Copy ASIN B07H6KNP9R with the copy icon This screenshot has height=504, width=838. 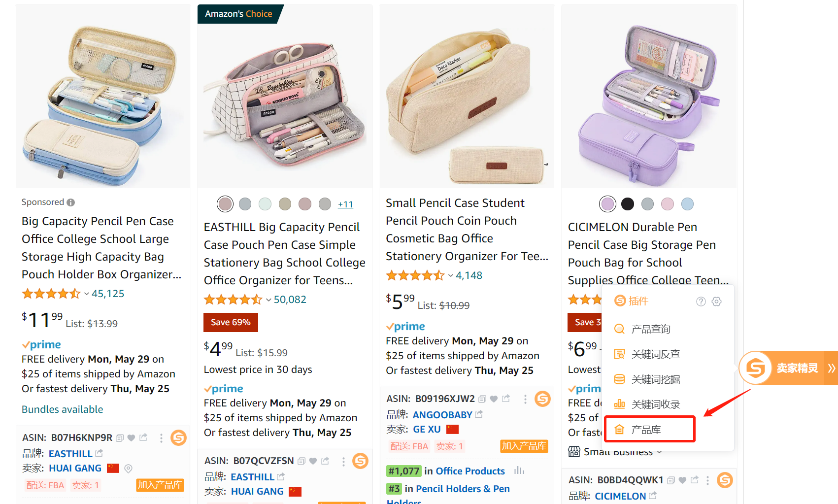120,438
